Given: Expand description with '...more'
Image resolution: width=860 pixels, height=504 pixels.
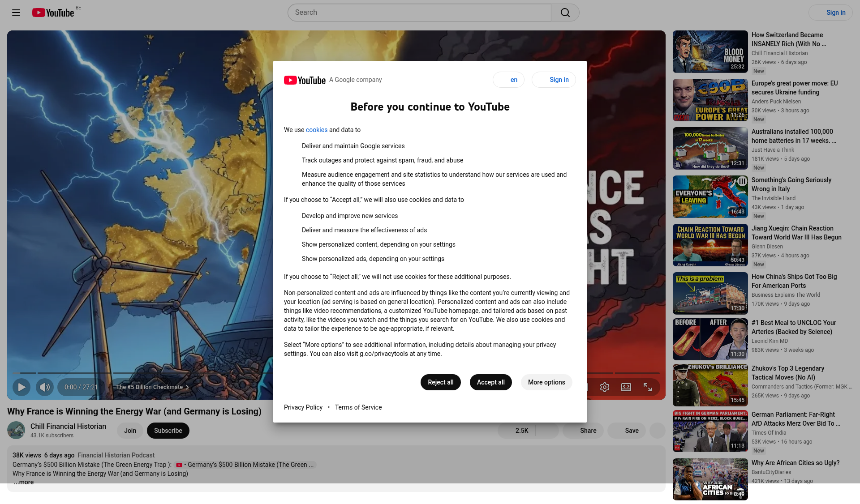Looking at the screenshot, I should coord(23,482).
